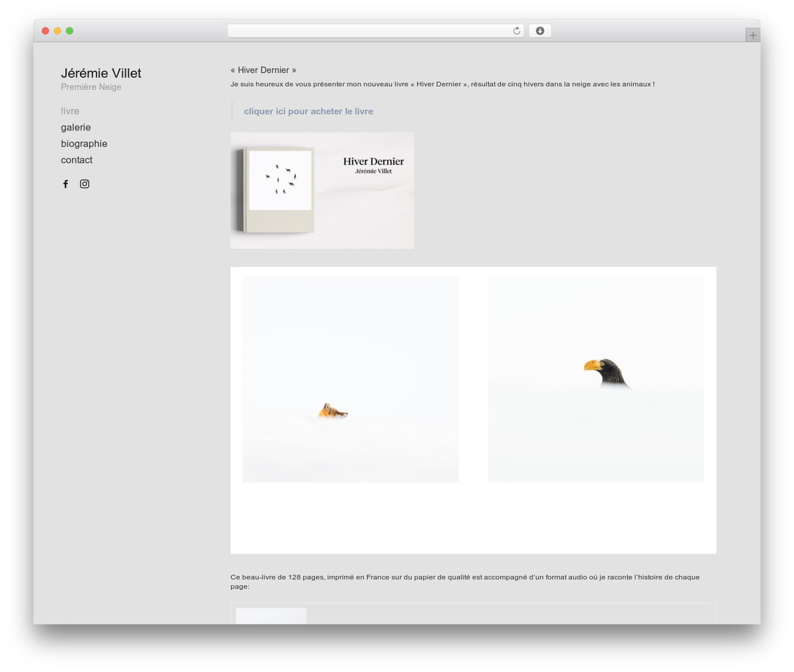Click the download arrow icon
Image resolution: width=794 pixels, height=672 pixels.
540,31
